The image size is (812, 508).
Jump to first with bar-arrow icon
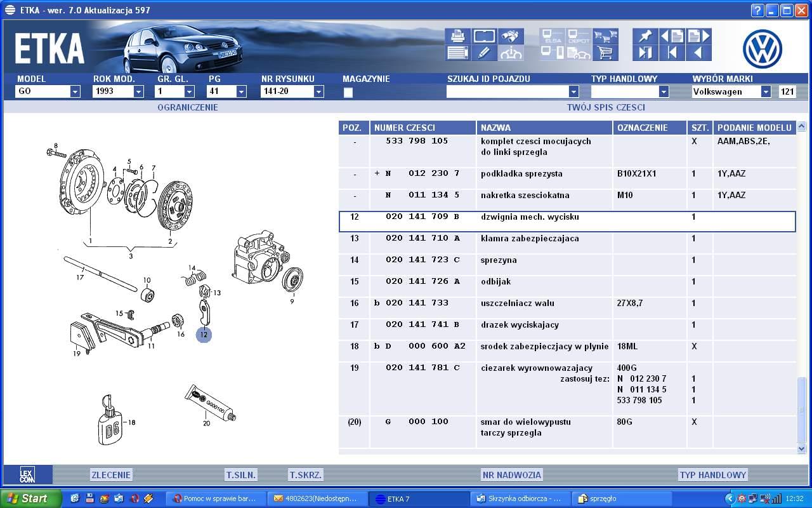point(672,53)
